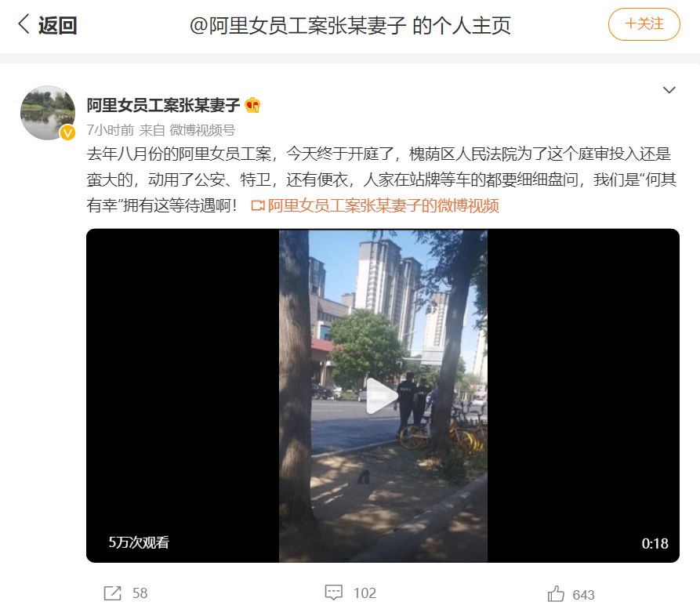Screen dimensions: 700x609
Task: Click the comment count 102
Action: tap(365, 593)
